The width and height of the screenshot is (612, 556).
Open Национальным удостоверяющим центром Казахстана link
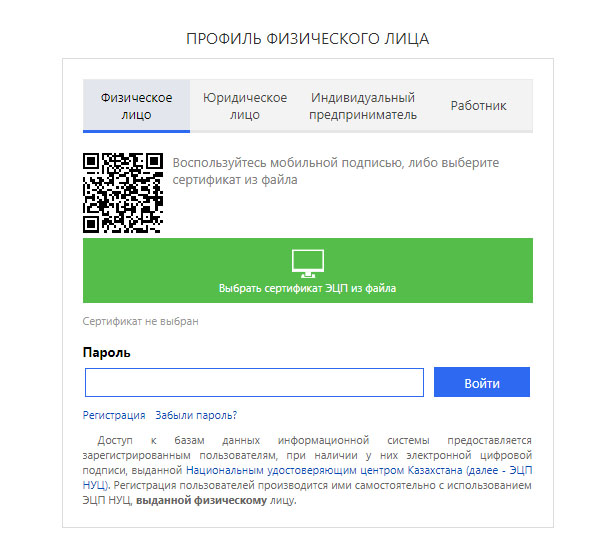click(324, 470)
